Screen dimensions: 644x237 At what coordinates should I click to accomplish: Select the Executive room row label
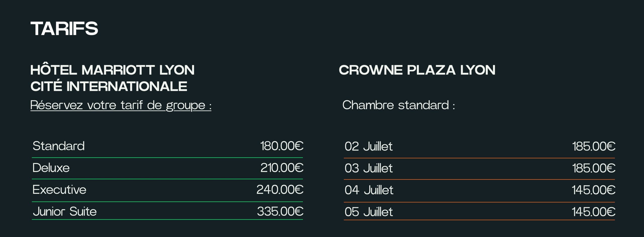pos(59,189)
